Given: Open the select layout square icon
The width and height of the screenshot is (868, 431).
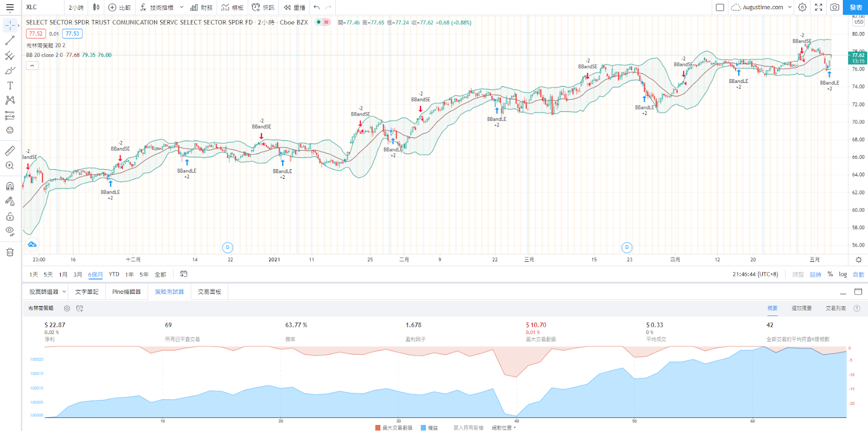Looking at the screenshot, I should [x=720, y=7].
